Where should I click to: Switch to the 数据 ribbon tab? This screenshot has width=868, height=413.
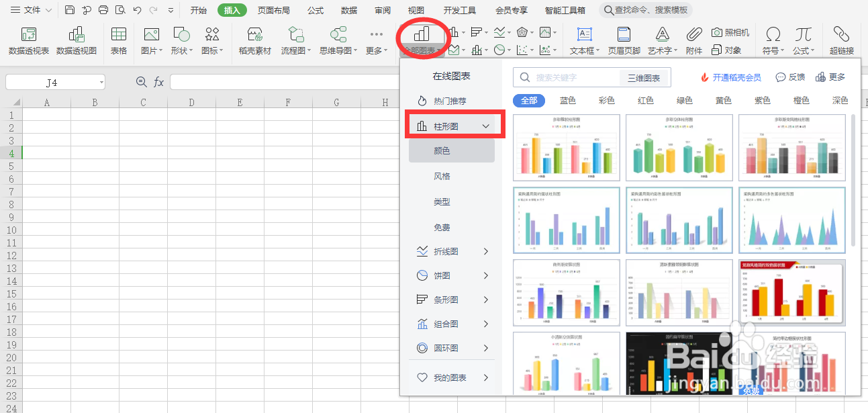point(349,10)
